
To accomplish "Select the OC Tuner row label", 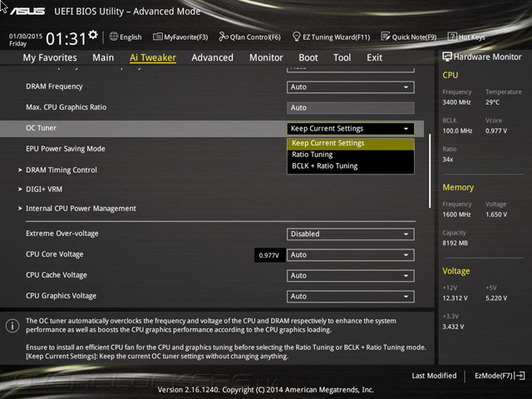I will click(x=41, y=128).
